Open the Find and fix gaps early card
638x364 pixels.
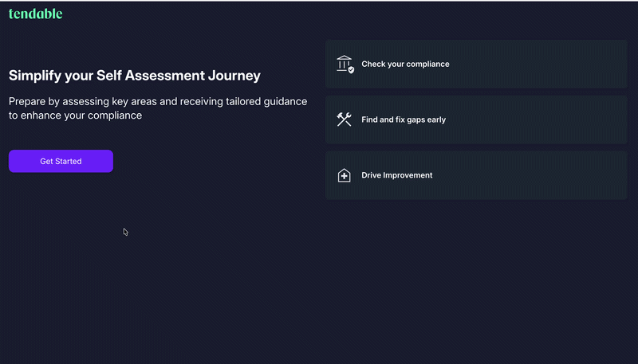tap(476, 119)
